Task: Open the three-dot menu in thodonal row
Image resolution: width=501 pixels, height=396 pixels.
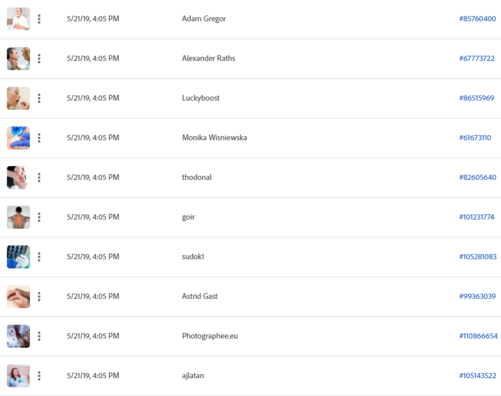Action: (x=39, y=178)
